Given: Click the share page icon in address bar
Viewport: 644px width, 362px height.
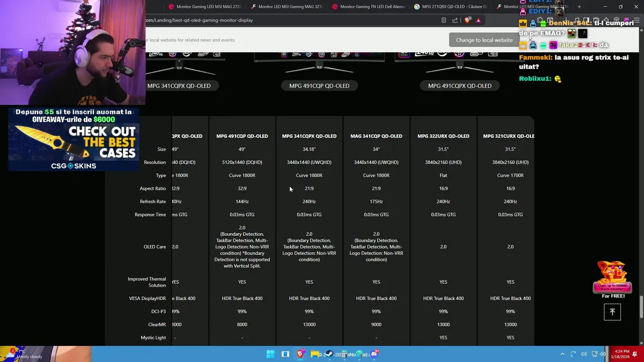Looking at the screenshot, I should [x=455, y=20].
